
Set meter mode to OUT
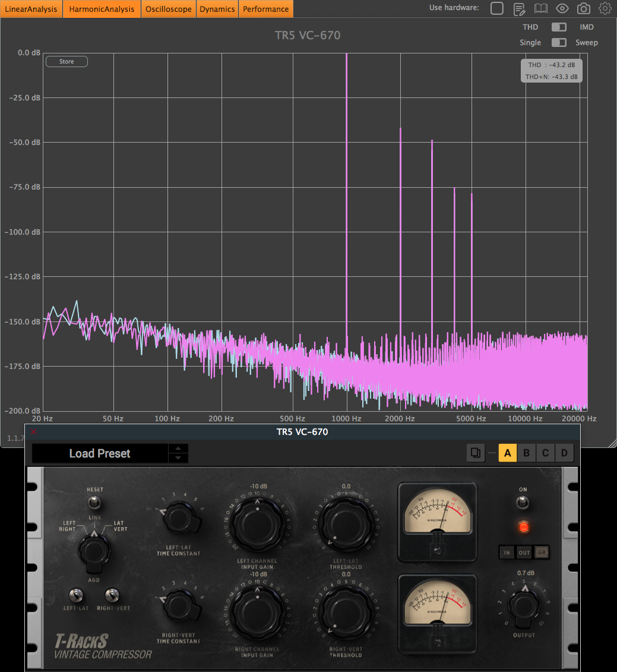pos(524,553)
